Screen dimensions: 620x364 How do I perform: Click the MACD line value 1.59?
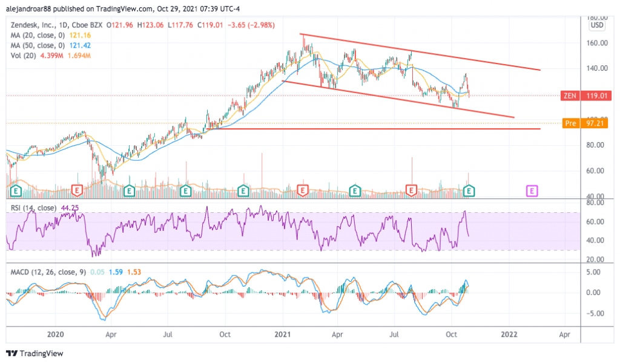pos(116,272)
